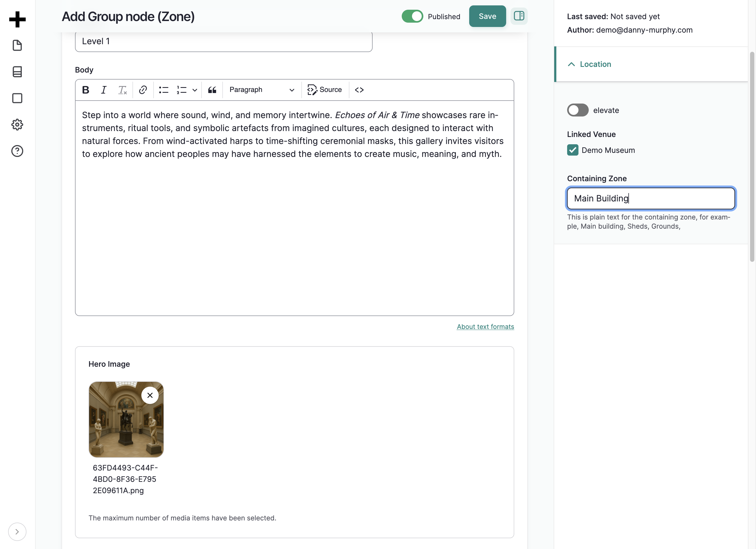The image size is (756, 549).
Task: Click the plus logo icon in sidebar
Action: 17,19
